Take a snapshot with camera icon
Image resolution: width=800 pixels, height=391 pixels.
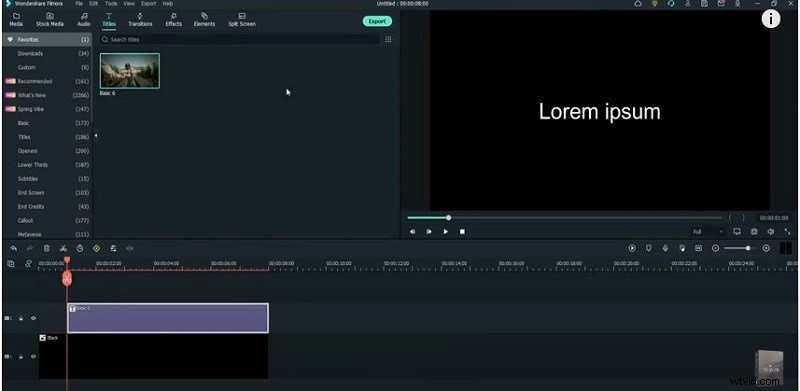(754, 232)
